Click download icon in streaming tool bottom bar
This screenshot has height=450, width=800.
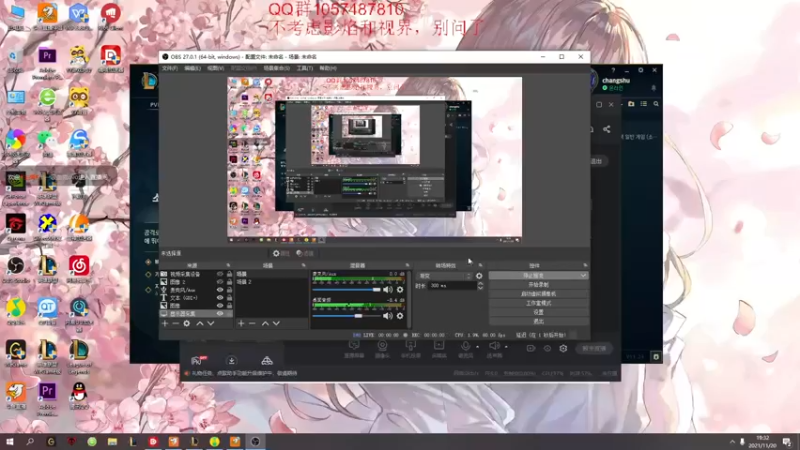point(231,361)
